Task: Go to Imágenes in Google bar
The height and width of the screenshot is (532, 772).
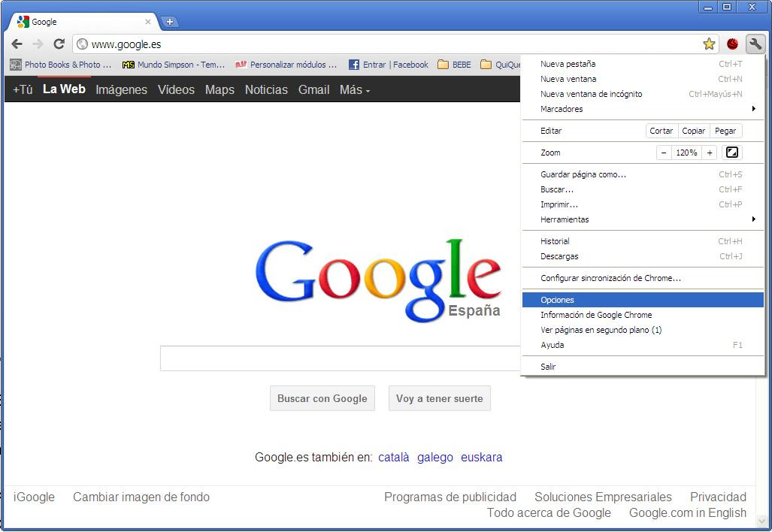Action: point(121,89)
